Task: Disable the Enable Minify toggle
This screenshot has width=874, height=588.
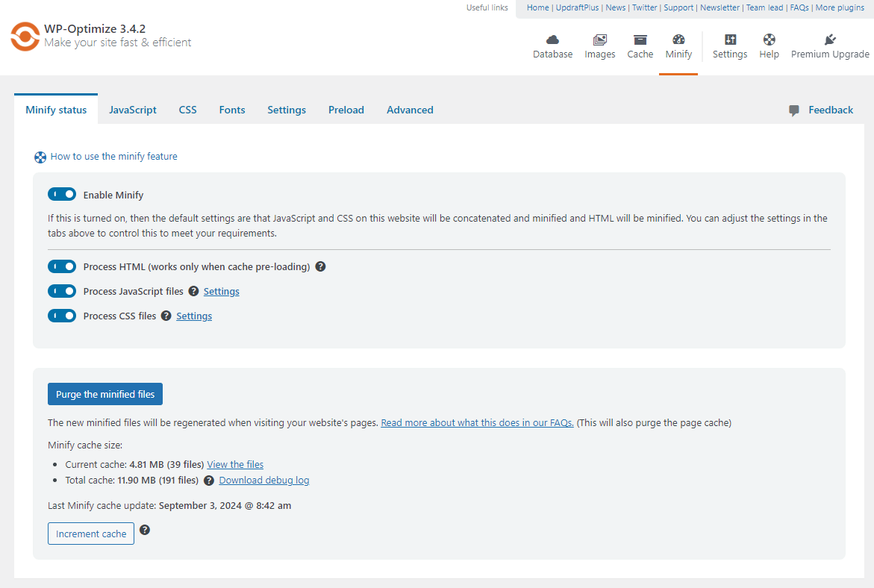Action: point(62,195)
